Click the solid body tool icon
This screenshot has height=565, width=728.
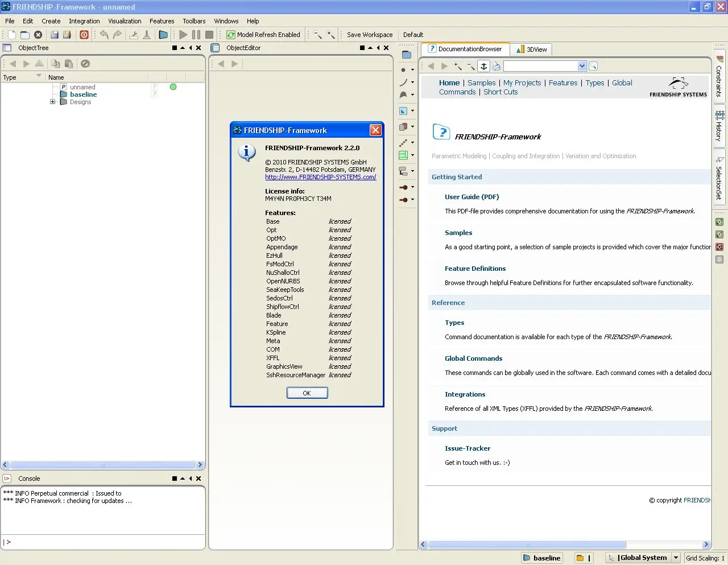click(403, 127)
